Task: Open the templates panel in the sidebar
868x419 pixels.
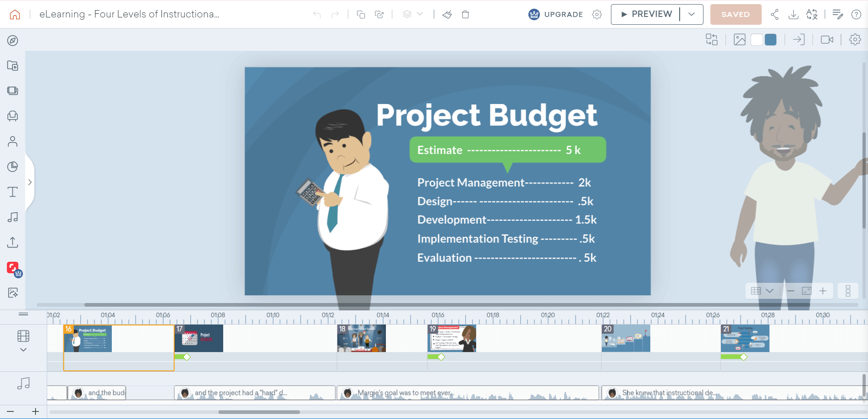Action: (x=13, y=66)
